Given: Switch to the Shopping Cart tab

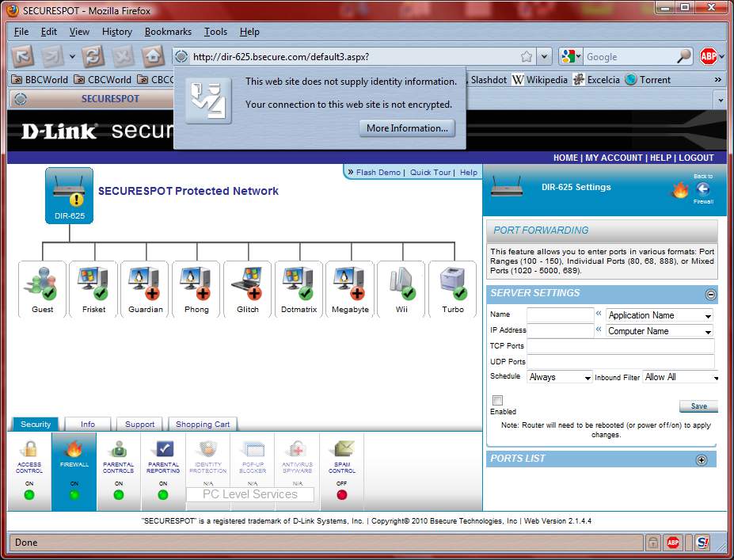Looking at the screenshot, I should (203, 425).
